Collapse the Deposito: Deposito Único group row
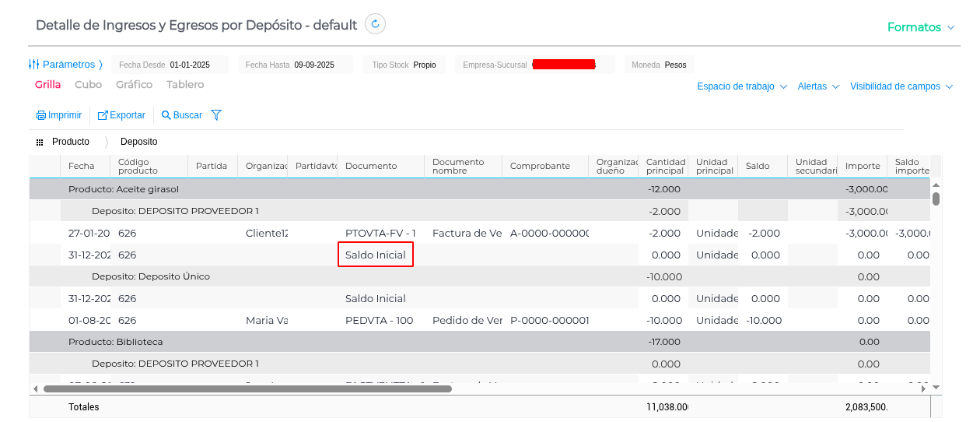Viewport: 980px width, 422px height. (x=479, y=276)
